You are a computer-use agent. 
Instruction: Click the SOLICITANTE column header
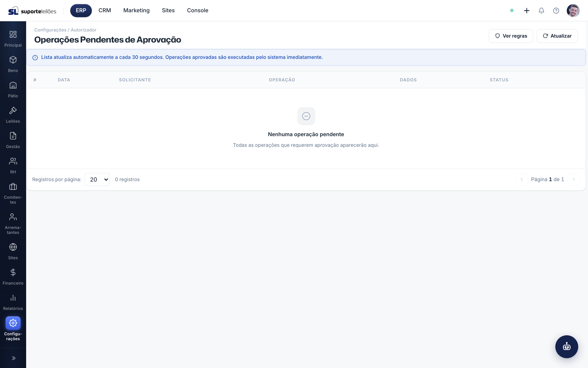tap(135, 80)
